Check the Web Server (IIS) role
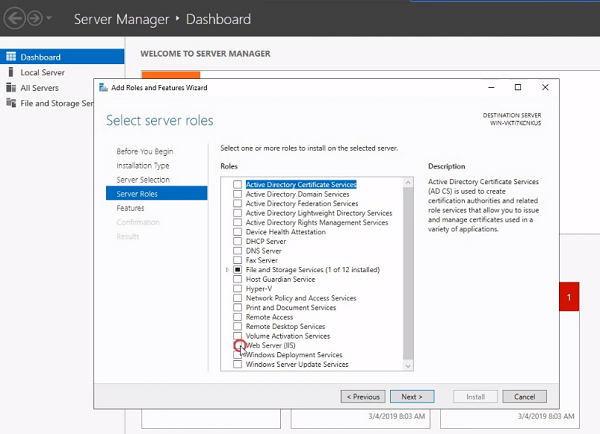 (x=237, y=345)
